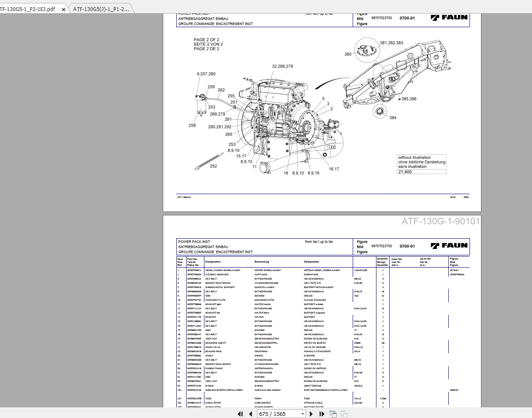Click the vertical scrollbar track
The height and width of the screenshot is (418, 532).
pyautogui.click(x=529, y=212)
